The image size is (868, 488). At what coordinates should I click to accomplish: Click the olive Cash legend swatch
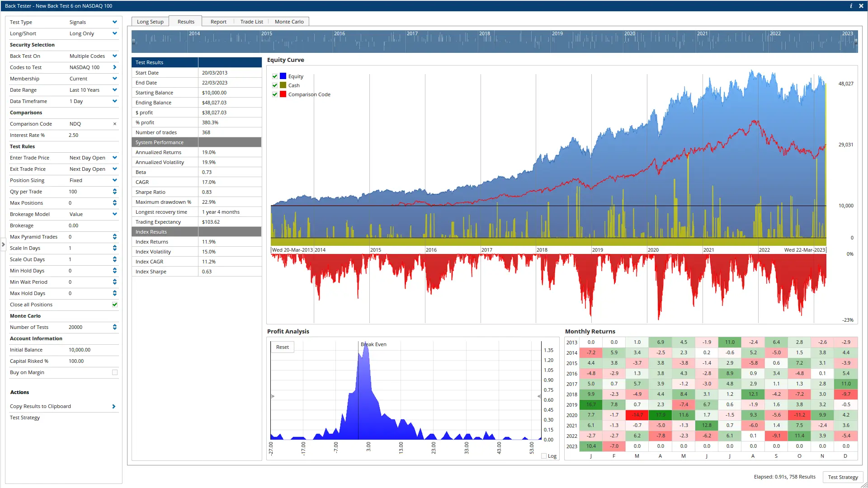click(283, 85)
